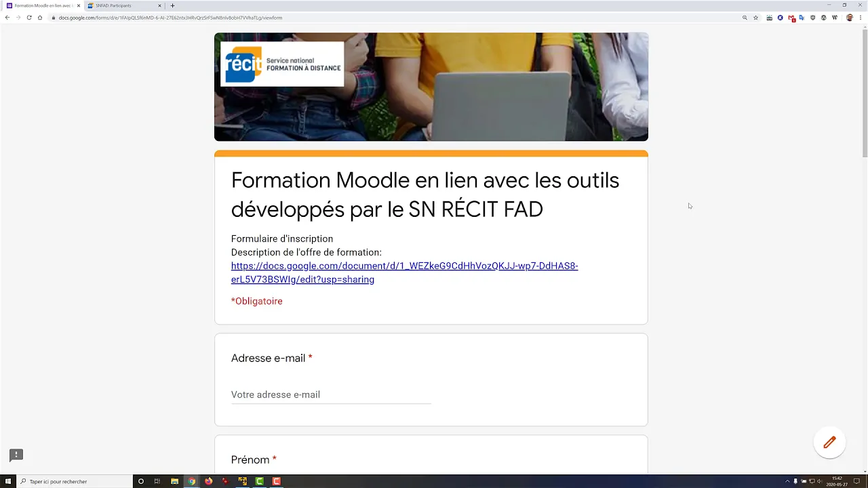Open the Chrome three-dot menu
The height and width of the screenshot is (488, 868).
pos(861,18)
